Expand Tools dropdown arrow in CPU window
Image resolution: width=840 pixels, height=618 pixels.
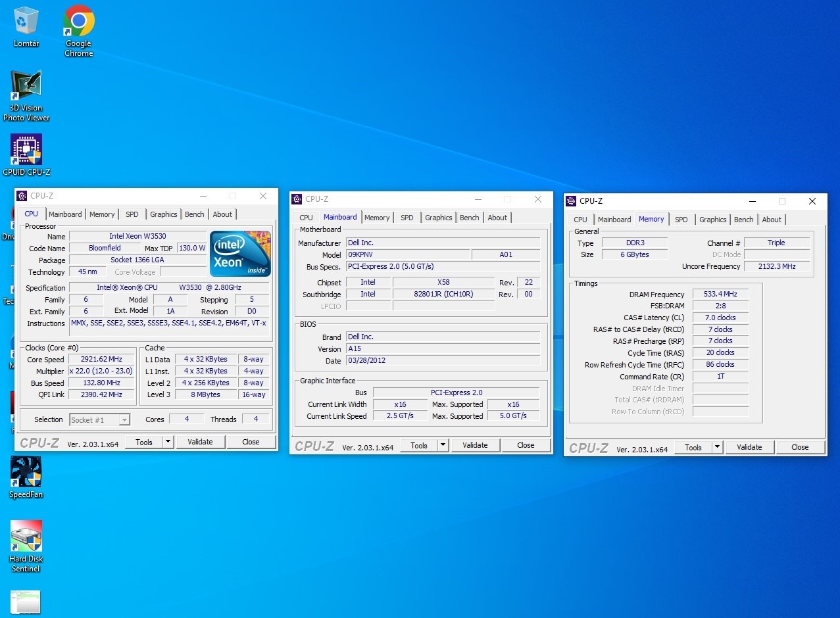pyautogui.click(x=168, y=442)
